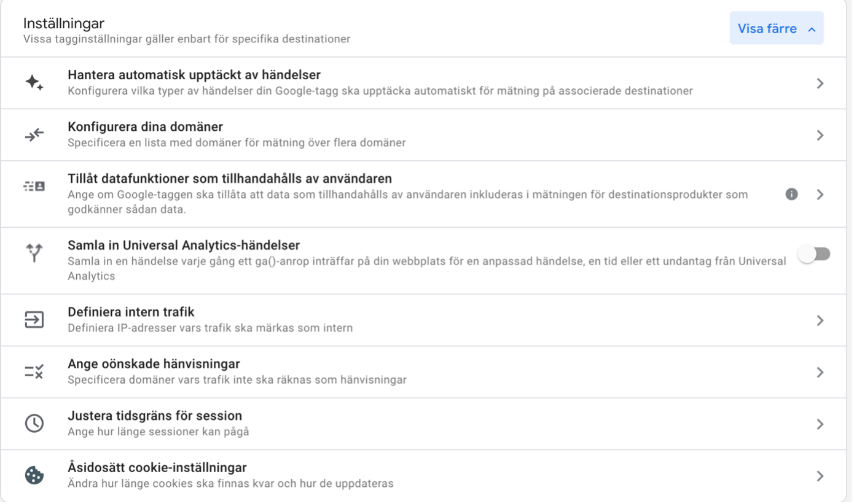854x504 pixels.
Task: Open Justera tidsgräns för session
Action: click(x=155, y=416)
